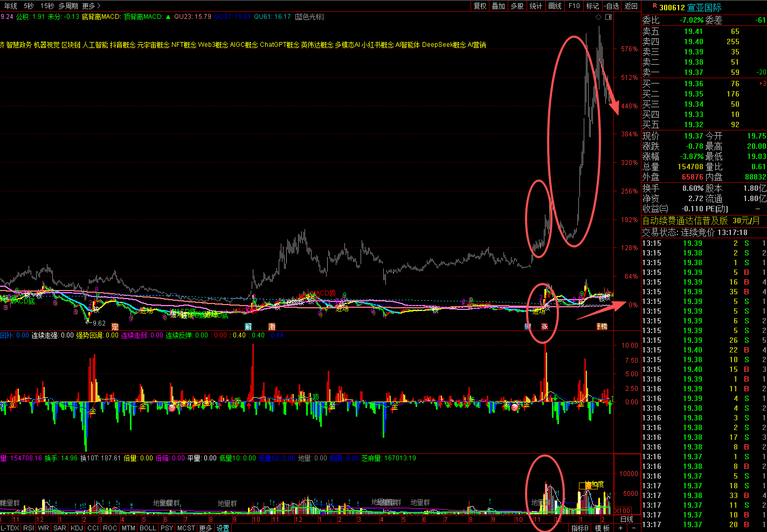Open the 模板 template menu
Viewport: 767px width, 532px height.
pos(602,528)
